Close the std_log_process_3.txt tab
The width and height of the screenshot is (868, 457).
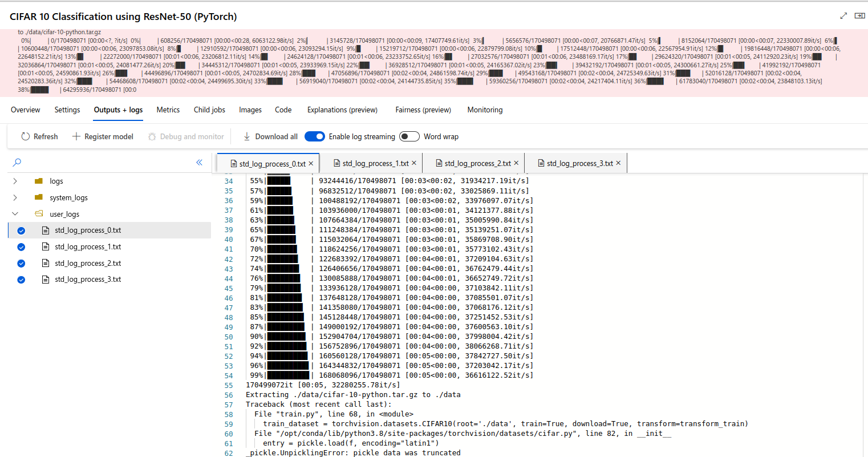618,163
